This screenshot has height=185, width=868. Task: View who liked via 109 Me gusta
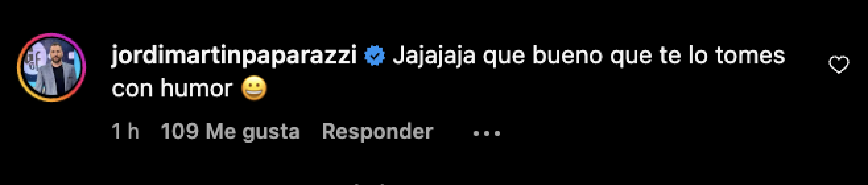(230, 132)
